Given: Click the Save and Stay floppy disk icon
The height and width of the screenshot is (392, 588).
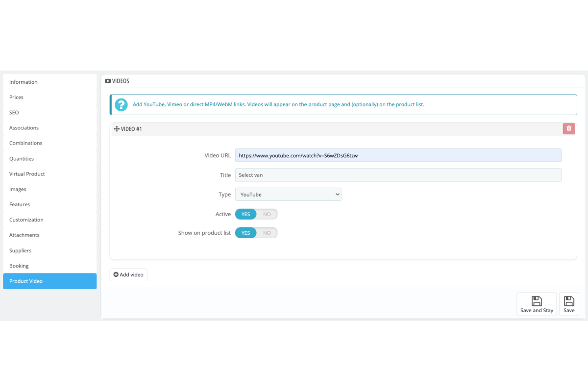Looking at the screenshot, I should coord(537,301).
